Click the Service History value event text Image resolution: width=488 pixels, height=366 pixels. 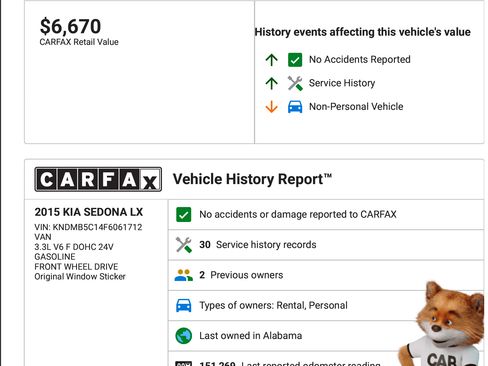point(342,83)
